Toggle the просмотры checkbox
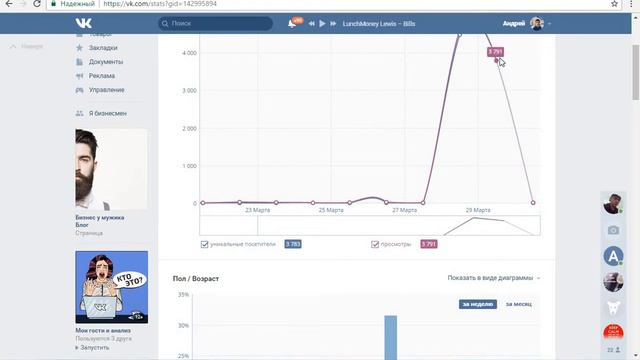 pos(375,244)
